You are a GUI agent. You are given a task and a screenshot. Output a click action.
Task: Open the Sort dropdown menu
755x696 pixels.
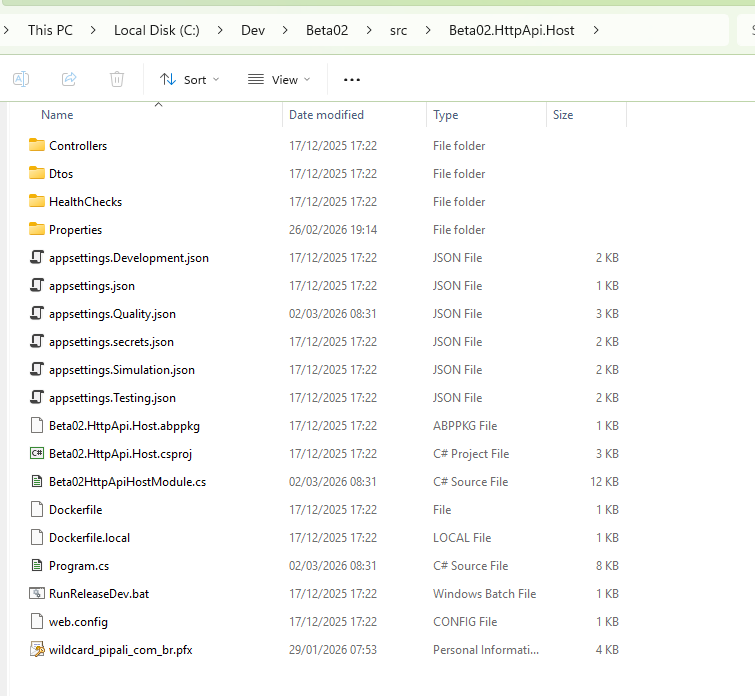coord(190,79)
